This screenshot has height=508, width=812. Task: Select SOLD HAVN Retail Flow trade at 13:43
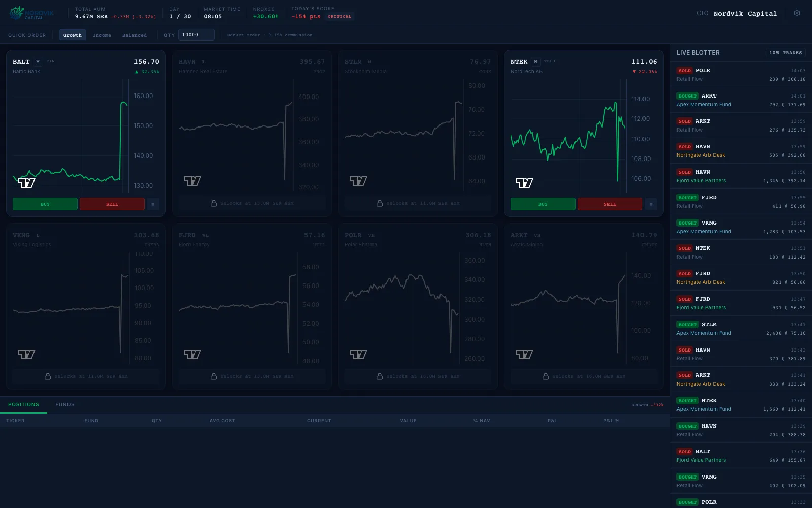click(x=741, y=354)
